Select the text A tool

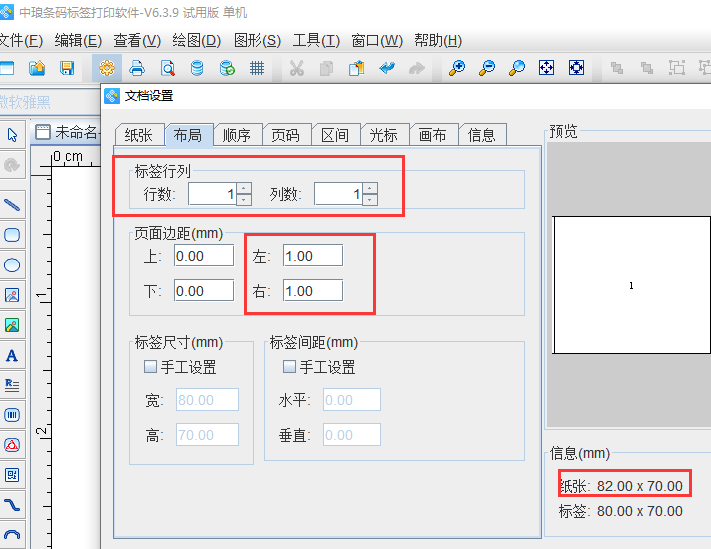(x=12, y=355)
